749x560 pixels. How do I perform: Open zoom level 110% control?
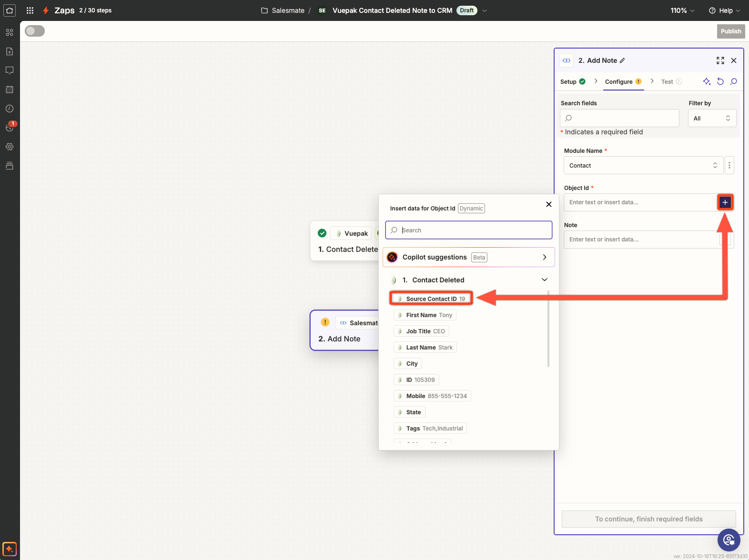coord(682,10)
